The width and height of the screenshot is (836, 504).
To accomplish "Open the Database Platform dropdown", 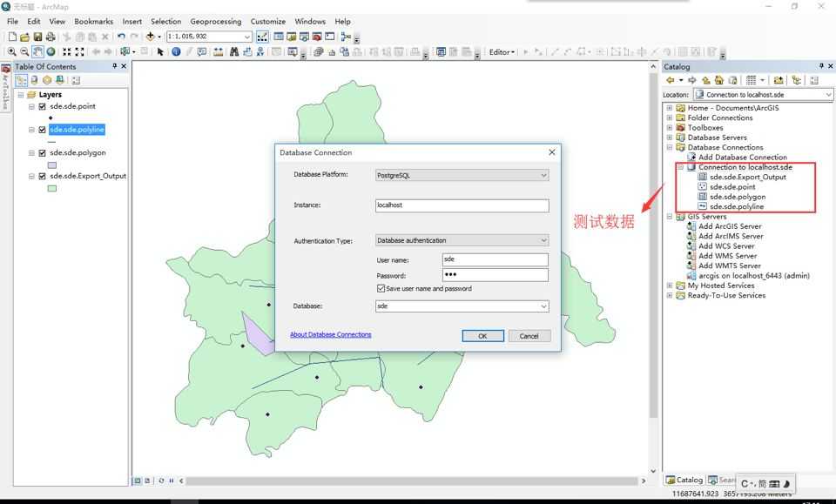I will click(543, 175).
